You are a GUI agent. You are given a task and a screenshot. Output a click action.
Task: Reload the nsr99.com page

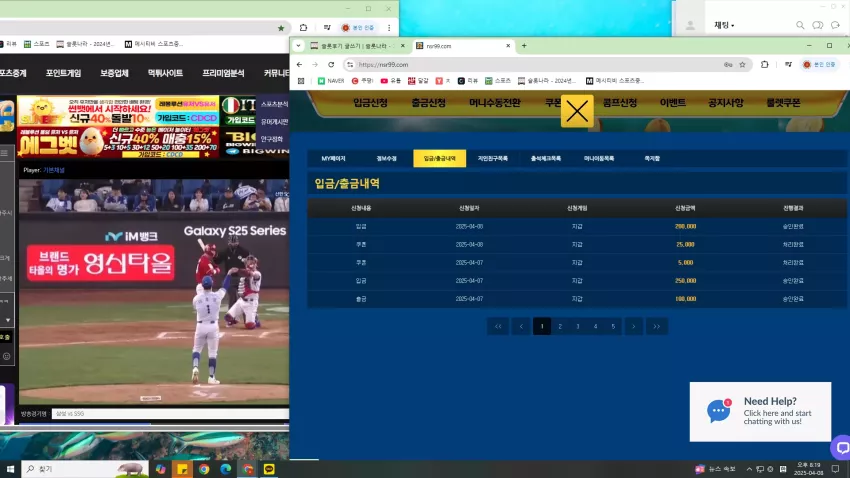331,64
